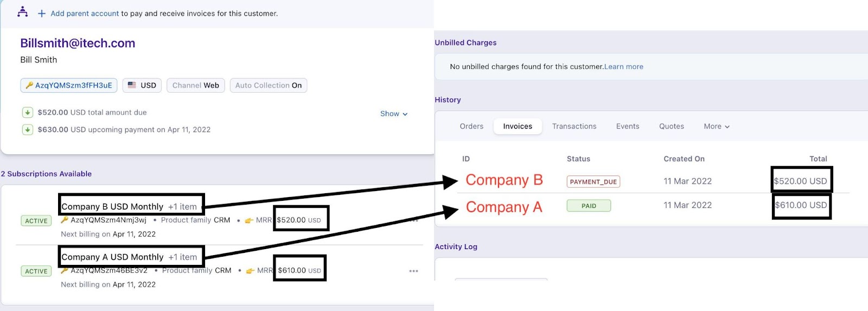The image size is (868, 311).
Task: Expand the Show details dropdown
Action: tap(393, 113)
